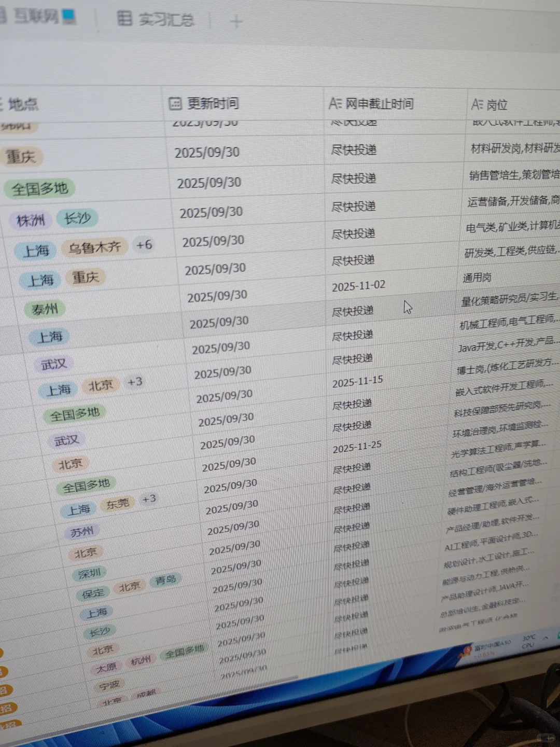Screen dimensions: 560x747
Task: Click the 青岛 location tag
Action: [x=165, y=580]
